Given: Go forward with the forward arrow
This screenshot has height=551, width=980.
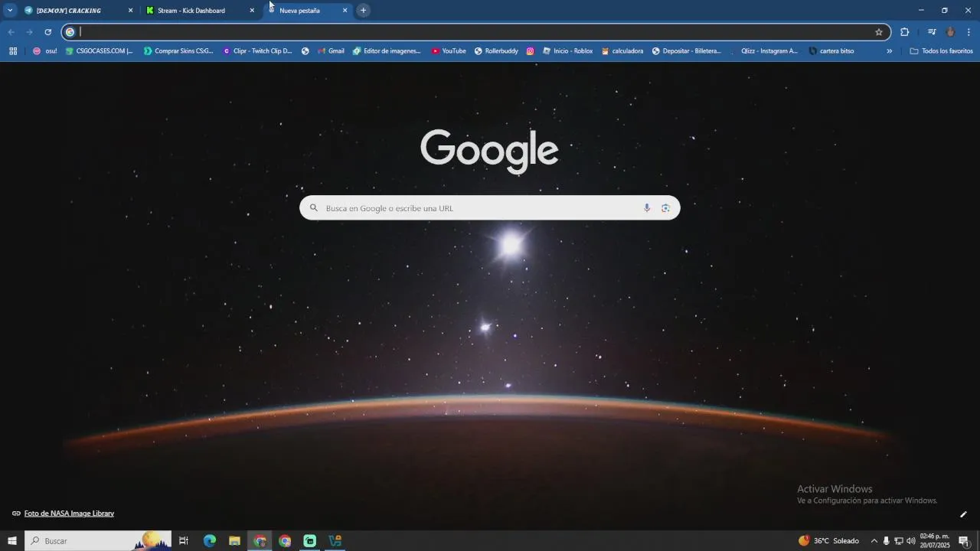Looking at the screenshot, I should point(29,32).
